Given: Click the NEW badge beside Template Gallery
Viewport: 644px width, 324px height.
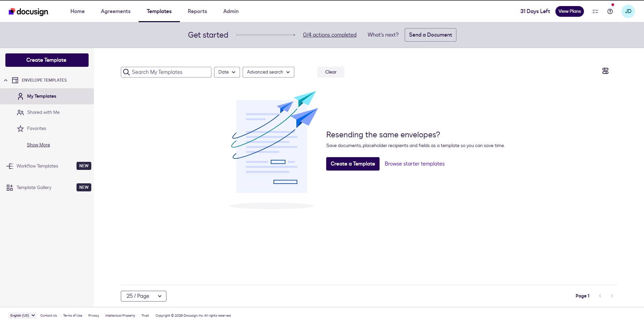Looking at the screenshot, I should point(84,187).
